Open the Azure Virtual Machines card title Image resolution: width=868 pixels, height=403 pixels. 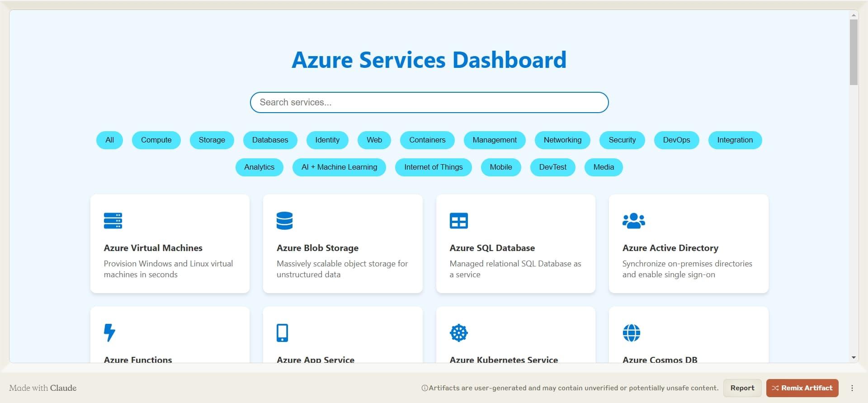[153, 248]
